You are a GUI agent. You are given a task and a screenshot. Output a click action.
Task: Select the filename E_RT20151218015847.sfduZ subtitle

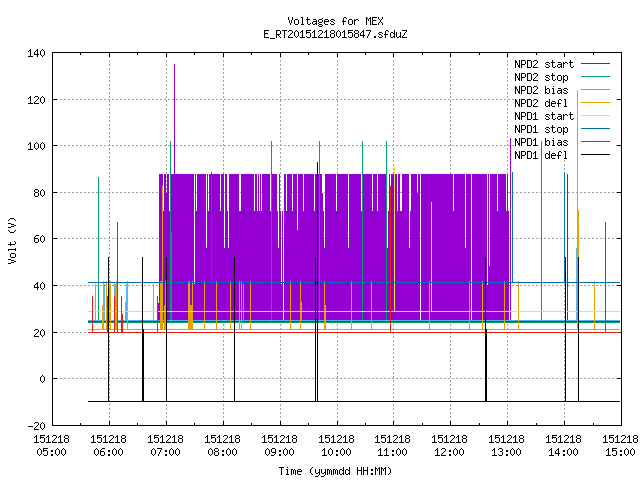[335, 34]
